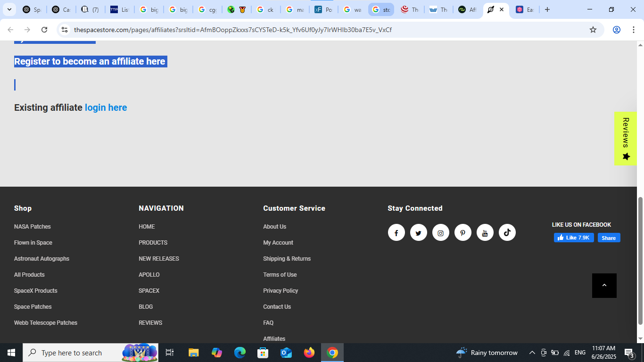The width and height of the screenshot is (644, 362).
Task: Click the taskbar search box
Action: [x=91, y=353]
